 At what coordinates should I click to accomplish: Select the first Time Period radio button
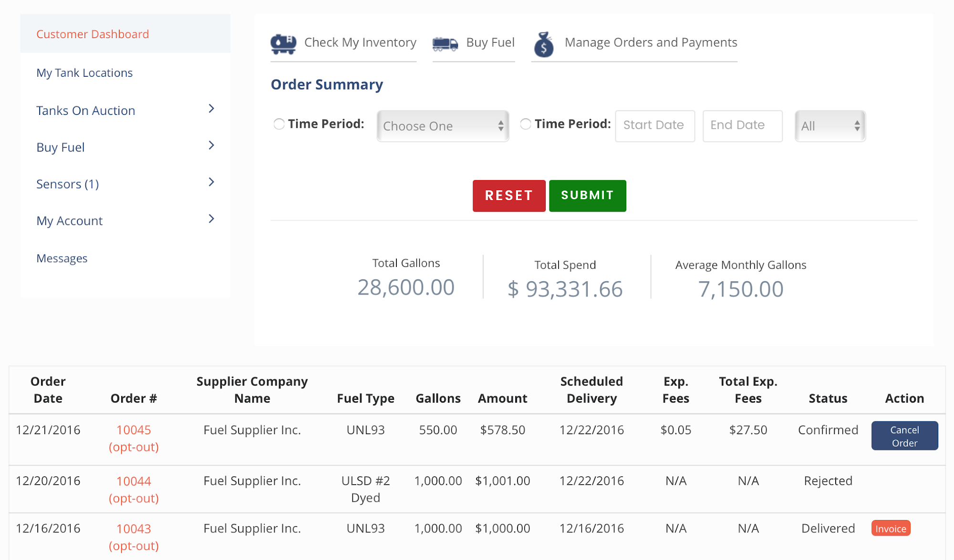click(x=279, y=124)
